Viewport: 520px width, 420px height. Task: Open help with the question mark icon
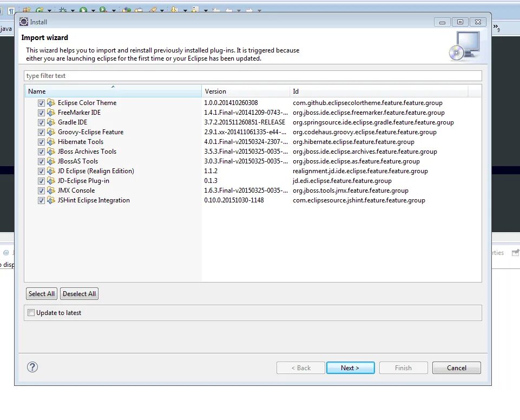(x=32, y=367)
